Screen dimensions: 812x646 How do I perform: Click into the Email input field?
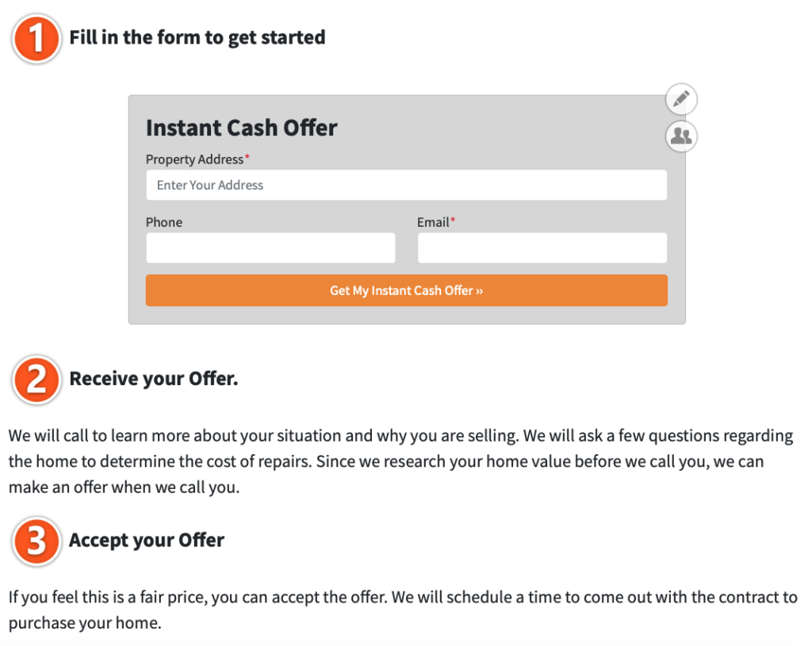pyautogui.click(x=542, y=247)
